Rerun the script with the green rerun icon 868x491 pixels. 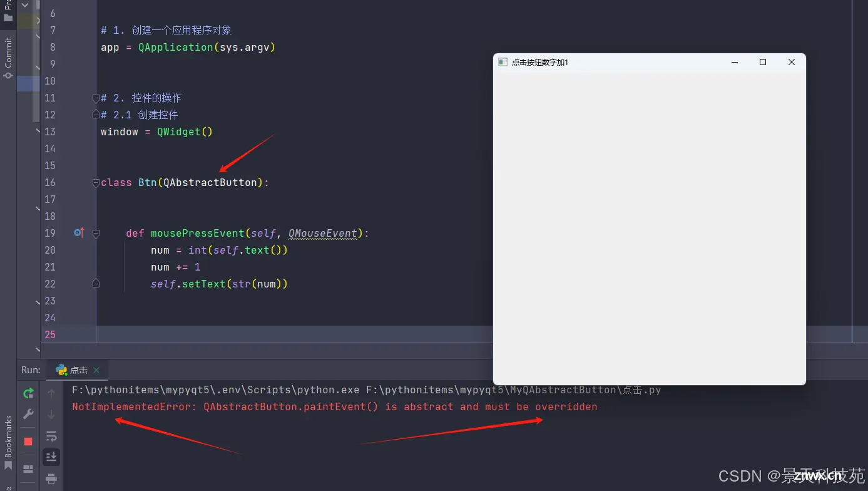pyautogui.click(x=28, y=393)
